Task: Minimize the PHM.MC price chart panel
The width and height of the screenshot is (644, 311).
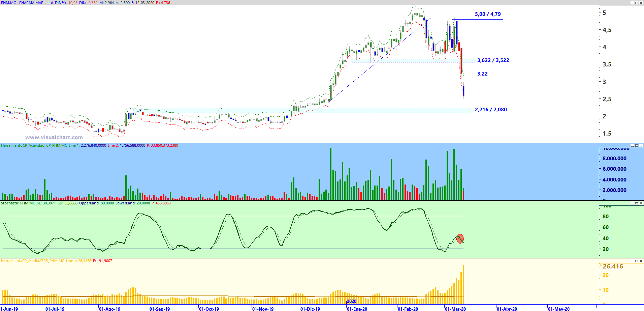Action: point(632,3)
